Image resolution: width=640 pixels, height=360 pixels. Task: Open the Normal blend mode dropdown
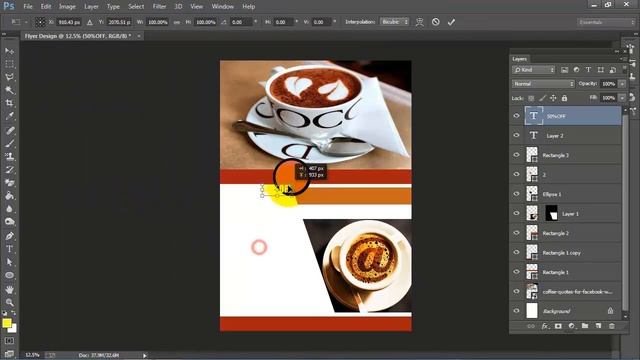click(543, 84)
